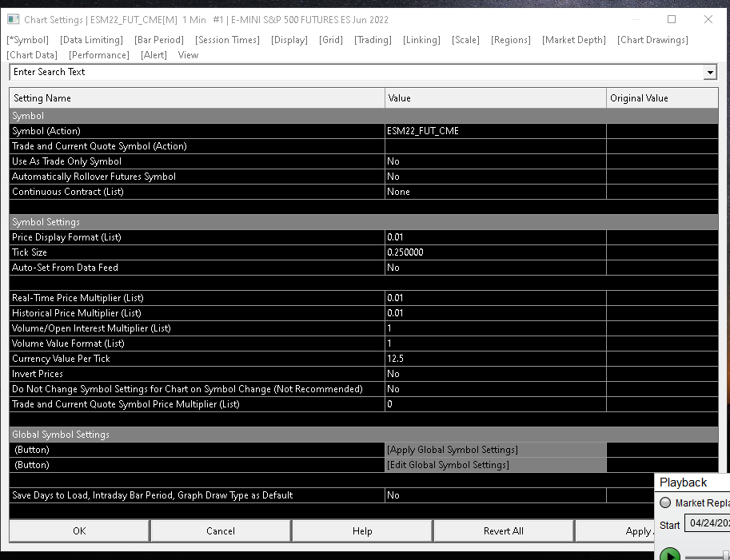
Task: Click the Value column header
Action: pyautogui.click(x=496, y=98)
